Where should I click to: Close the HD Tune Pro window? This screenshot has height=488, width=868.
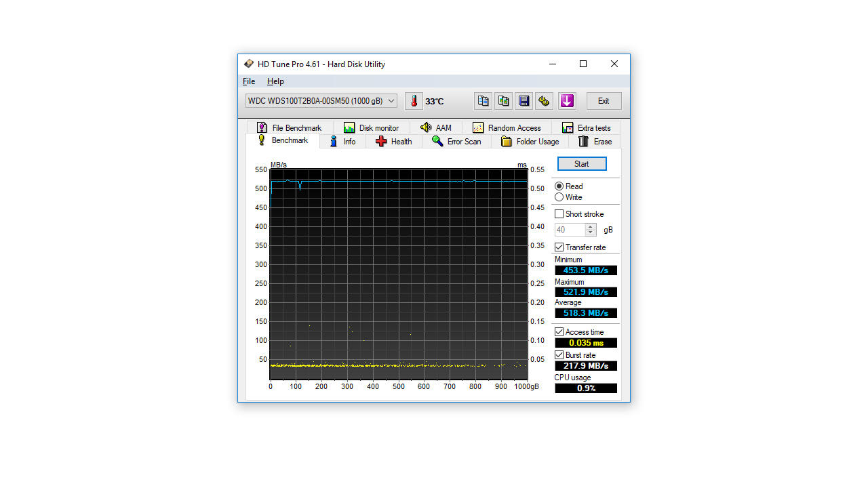click(x=614, y=64)
